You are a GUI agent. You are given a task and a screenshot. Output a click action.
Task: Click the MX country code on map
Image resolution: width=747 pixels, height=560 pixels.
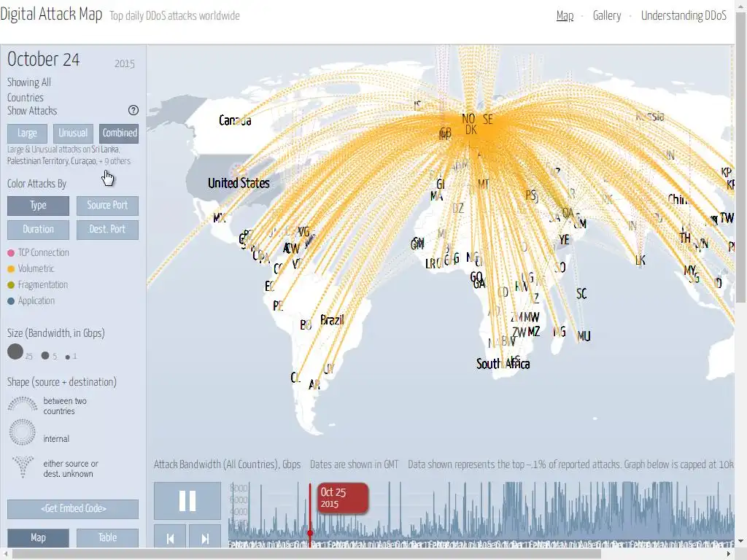[219, 218]
